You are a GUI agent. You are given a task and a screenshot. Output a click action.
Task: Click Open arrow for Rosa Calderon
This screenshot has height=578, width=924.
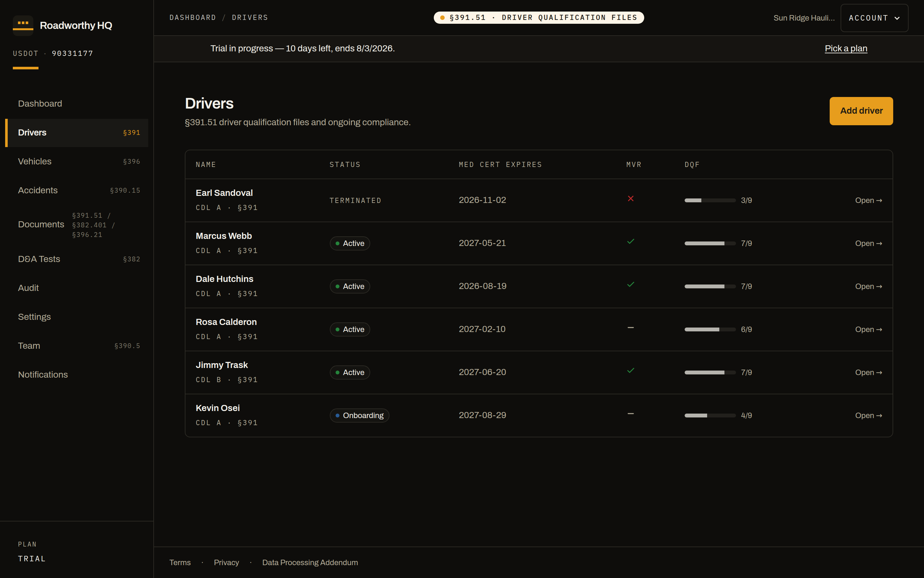pyautogui.click(x=868, y=329)
